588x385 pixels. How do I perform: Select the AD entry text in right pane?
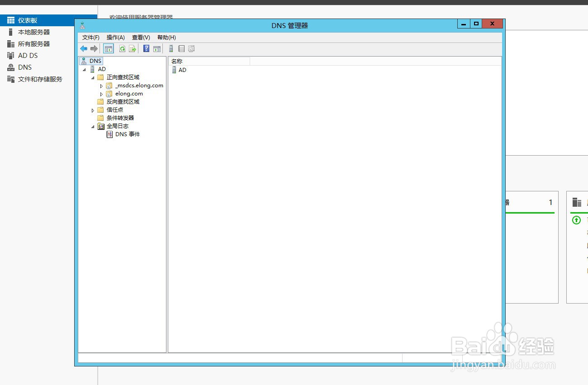click(182, 70)
